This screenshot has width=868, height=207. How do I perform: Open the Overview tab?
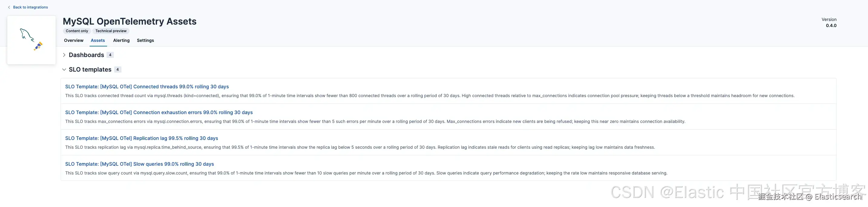pyautogui.click(x=74, y=41)
